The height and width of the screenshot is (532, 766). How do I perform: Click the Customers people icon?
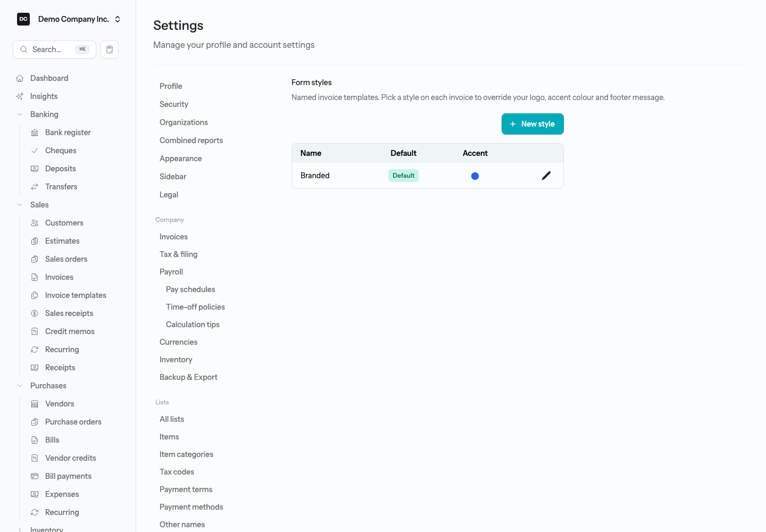click(x=35, y=223)
